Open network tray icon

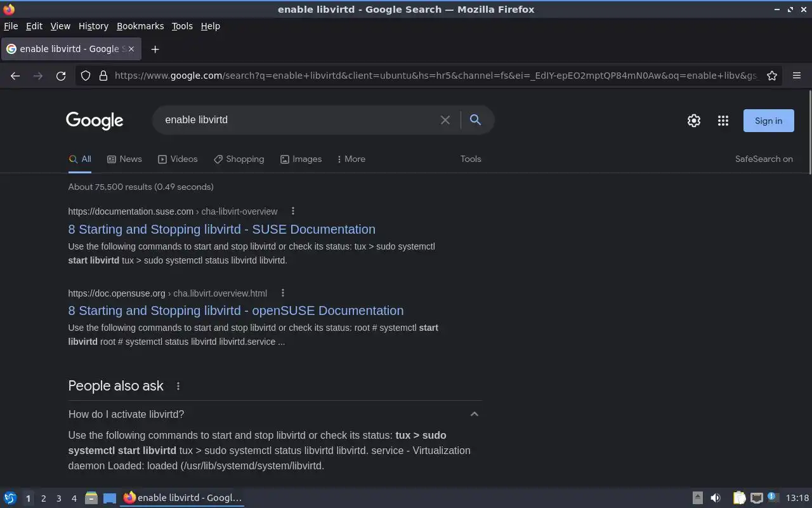tap(757, 498)
